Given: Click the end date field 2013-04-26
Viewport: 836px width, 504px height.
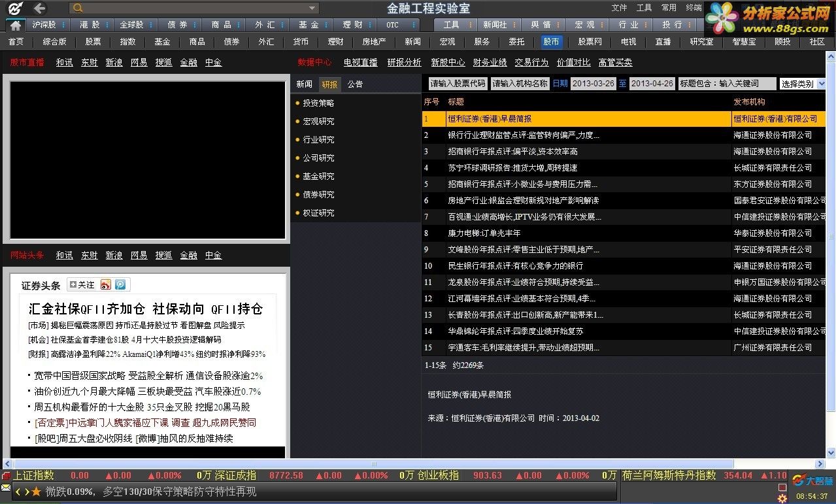Looking at the screenshot, I should [652, 84].
